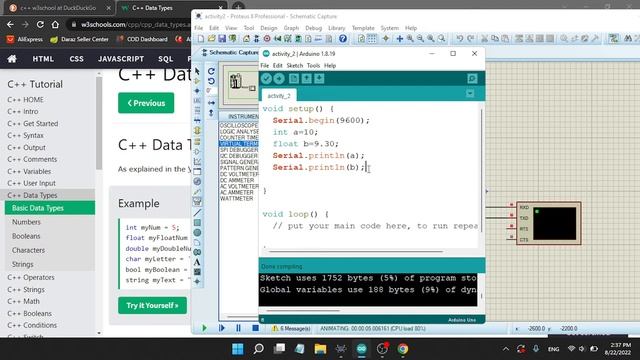Screen dimensions: 640x360
Task: Click the Play simulation button in Proteus
Action: [204, 328]
